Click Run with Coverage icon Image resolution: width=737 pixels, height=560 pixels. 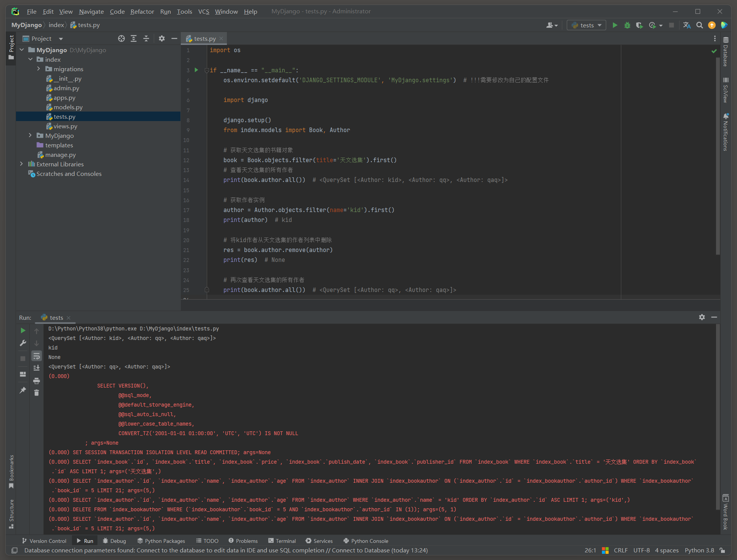[639, 25]
